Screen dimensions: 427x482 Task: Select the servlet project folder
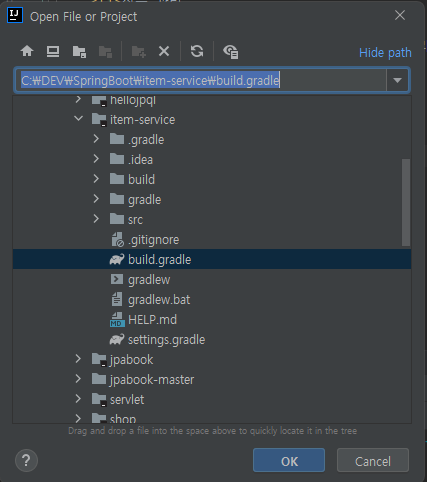click(x=212, y=399)
